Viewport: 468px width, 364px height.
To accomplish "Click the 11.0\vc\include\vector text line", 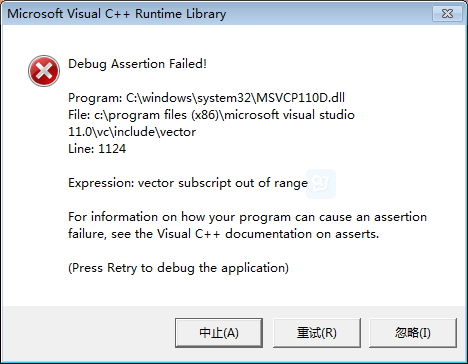I will pyautogui.click(x=132, y=132).
